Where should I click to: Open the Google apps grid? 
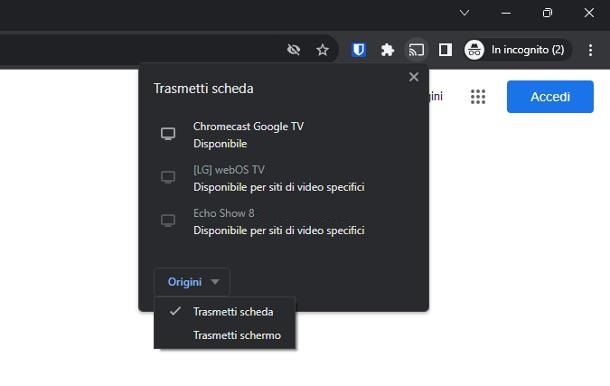coord(478,96)
